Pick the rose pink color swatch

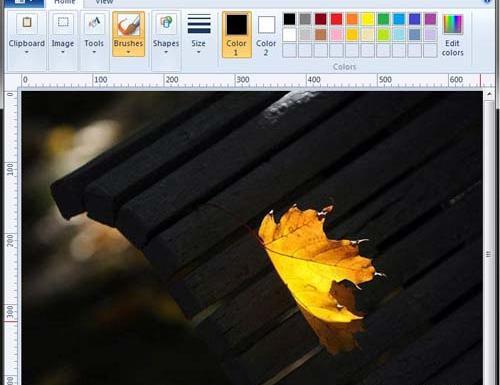[336, 35]
